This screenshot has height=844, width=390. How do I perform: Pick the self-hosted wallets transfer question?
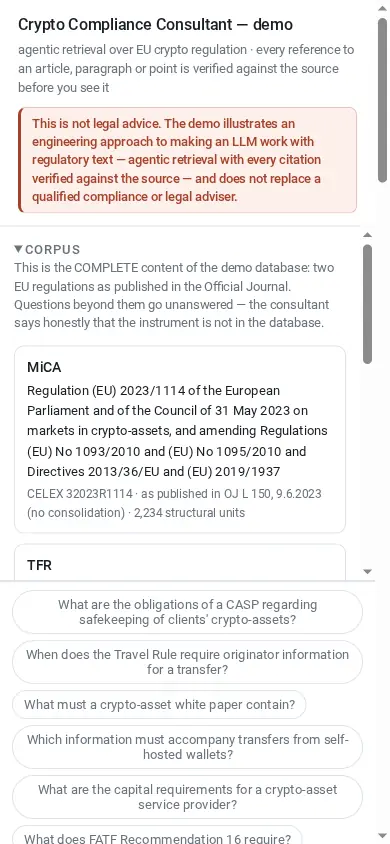[x=187, y=747]
